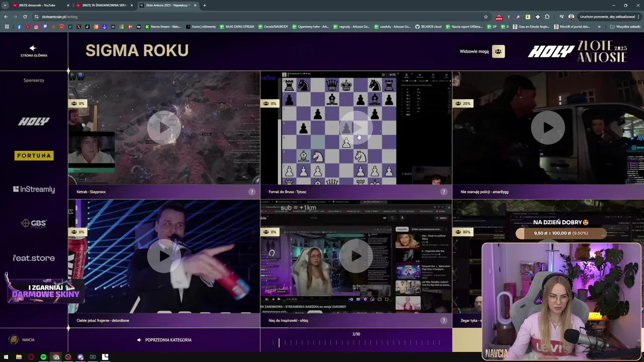Image resolution: width=644 pixels, height=362 pixels.
Task: Open the browser extensions puzzle icon
Action: point(547,17)
